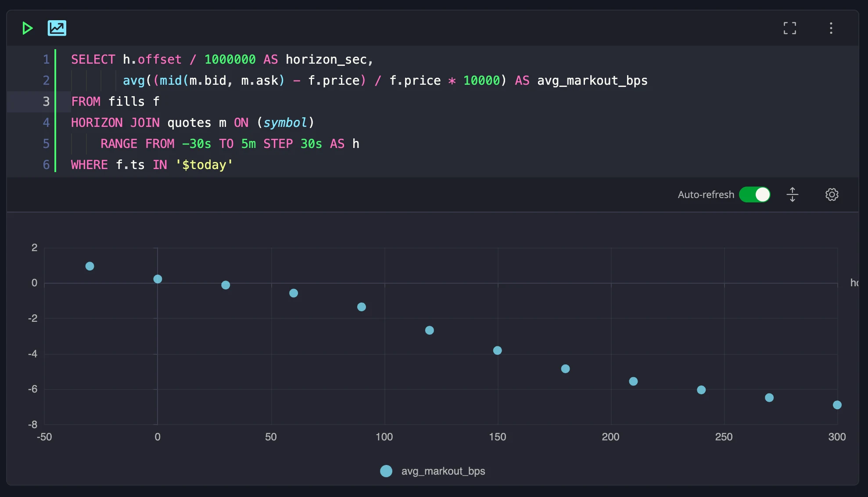
Task: Click 'FROM fills f' on line 3
Action: point(115,101)
